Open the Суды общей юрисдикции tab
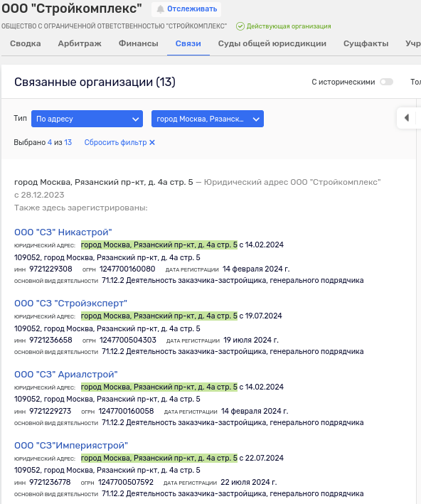The image size is (421, 504). click(x=272, y=43)
